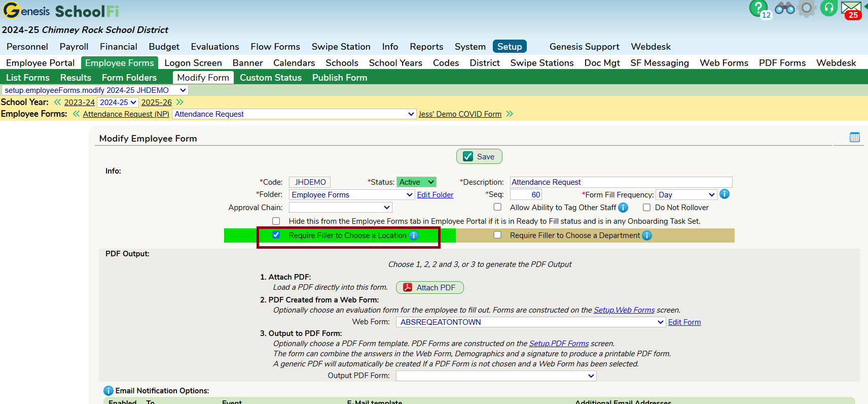Open the Payroll menu
This screenshot has height=404, width=868.
(74, 47)
